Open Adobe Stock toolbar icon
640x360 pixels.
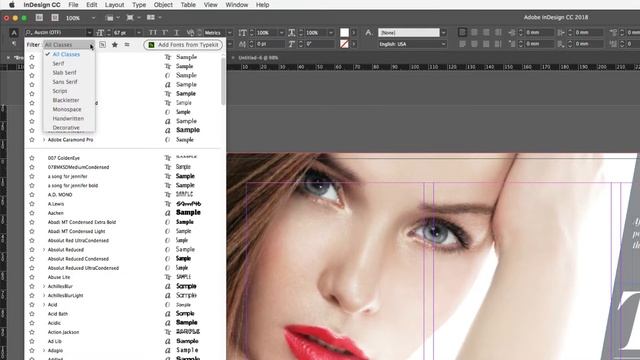[55, 18]
